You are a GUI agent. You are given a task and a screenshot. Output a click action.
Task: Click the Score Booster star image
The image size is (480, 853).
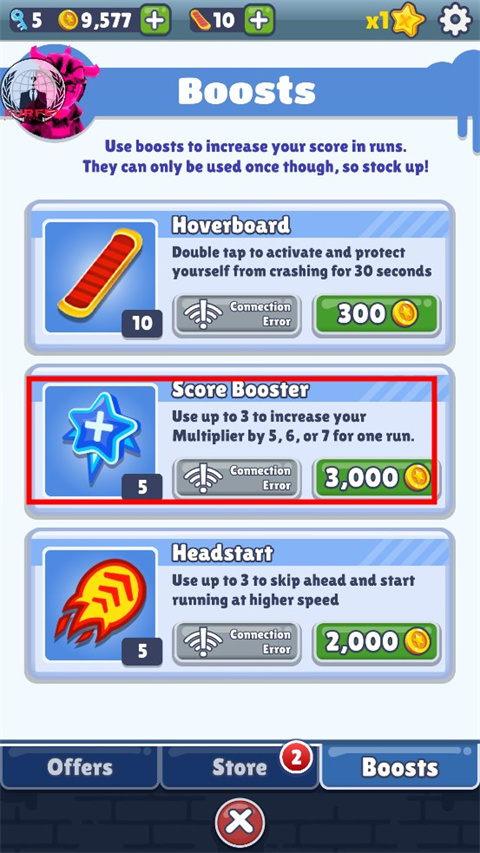pyautogui.click(x=101, y=440)
